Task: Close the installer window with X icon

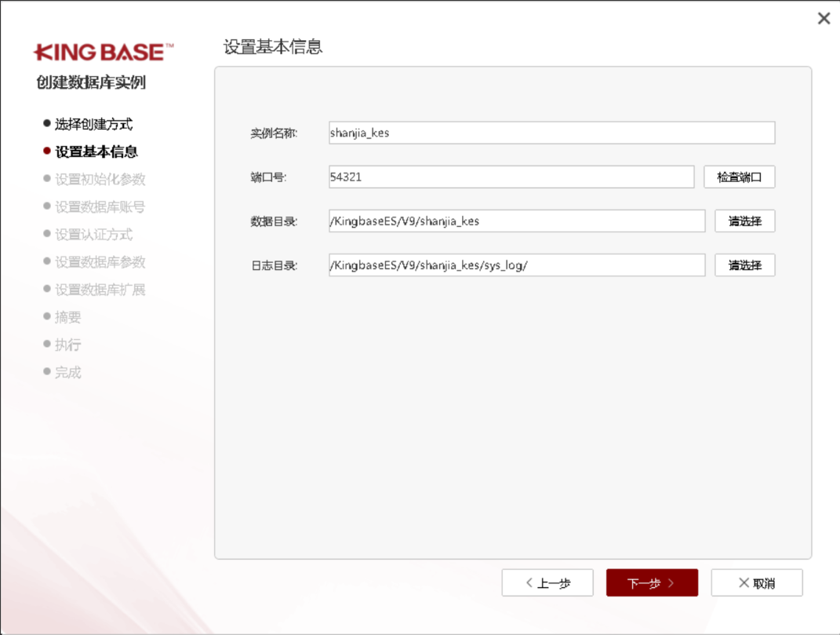Action: pos(824,19)
